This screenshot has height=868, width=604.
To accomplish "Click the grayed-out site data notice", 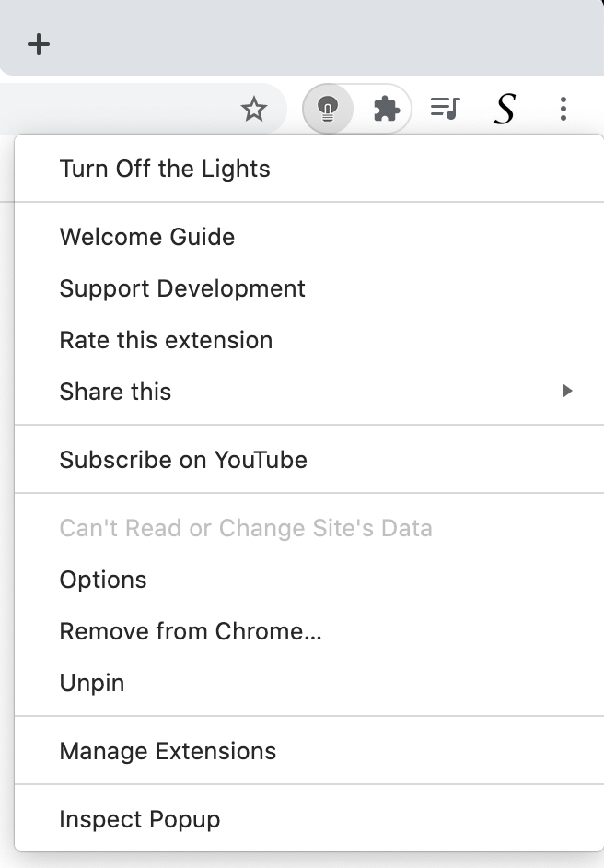I will click(246, 527).
